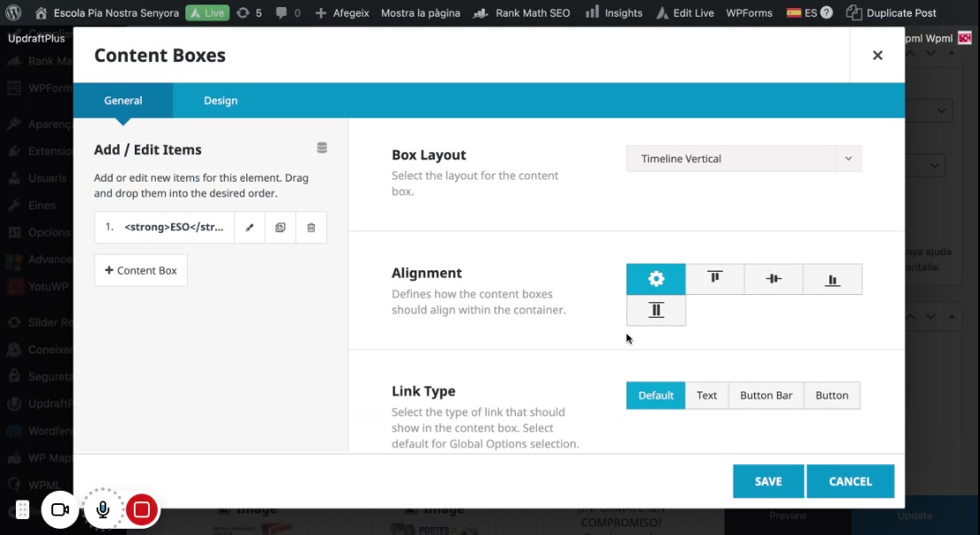Choose top alignment icon
The width and height of the screenshot is (980, 535).
tap(714, 279)
